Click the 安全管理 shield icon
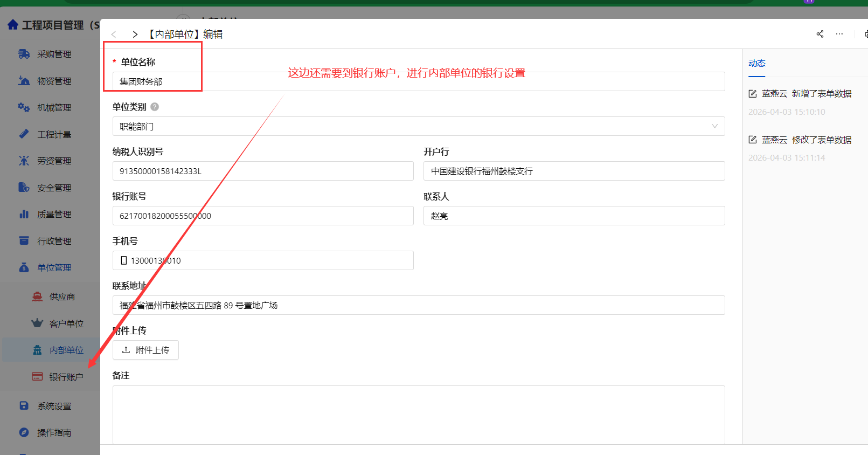 tap(24, 188)
